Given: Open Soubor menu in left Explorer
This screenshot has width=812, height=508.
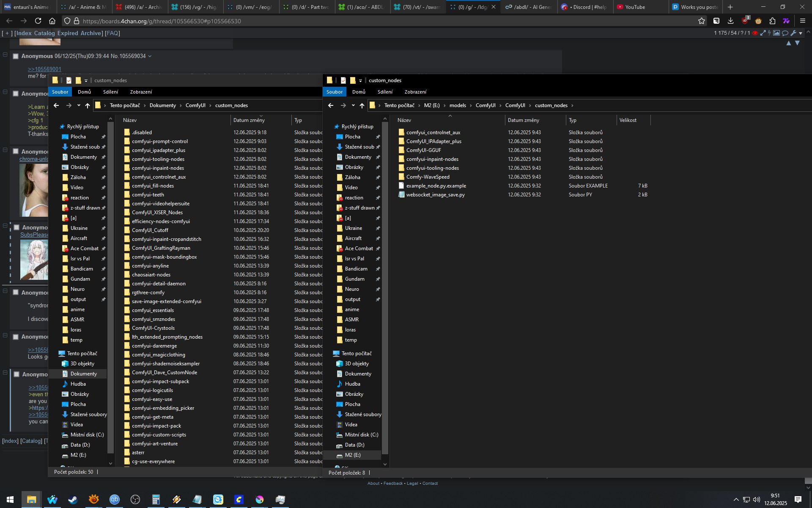Looking at the screenshot, I should [60, 92].
